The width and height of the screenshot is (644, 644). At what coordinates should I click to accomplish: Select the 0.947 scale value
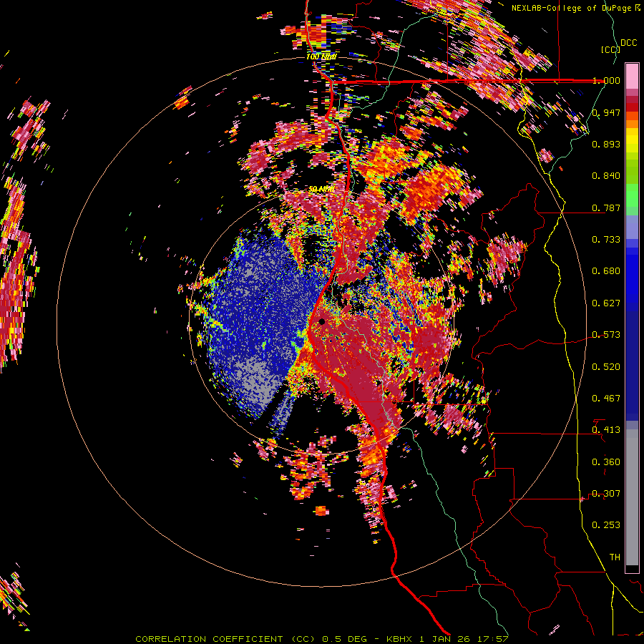[x=606, y=112]
